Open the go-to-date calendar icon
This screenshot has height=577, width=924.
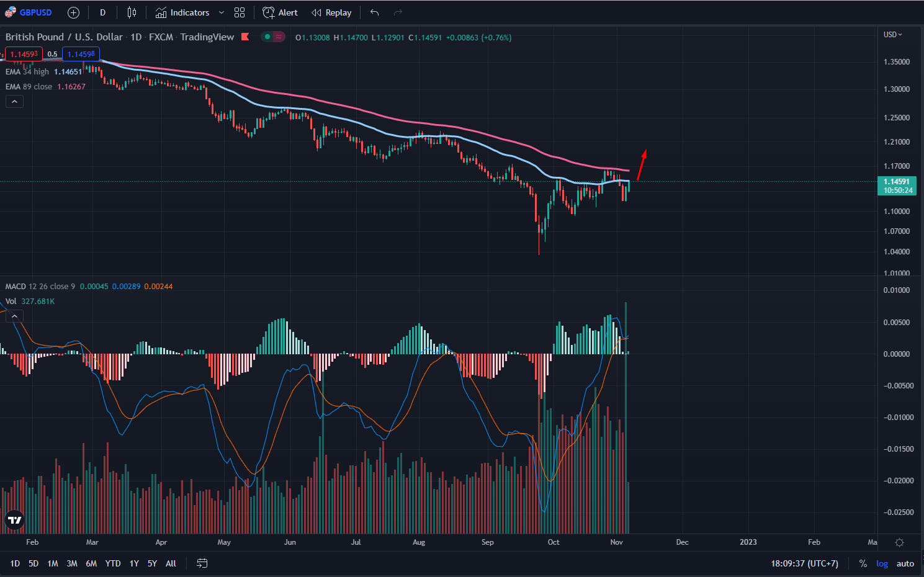click(202, 563)
